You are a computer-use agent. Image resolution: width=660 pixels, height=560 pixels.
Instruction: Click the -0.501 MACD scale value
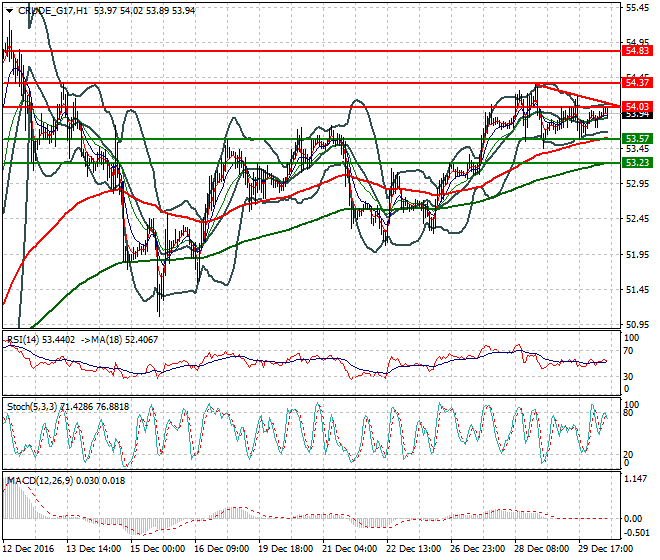point(635,533)
